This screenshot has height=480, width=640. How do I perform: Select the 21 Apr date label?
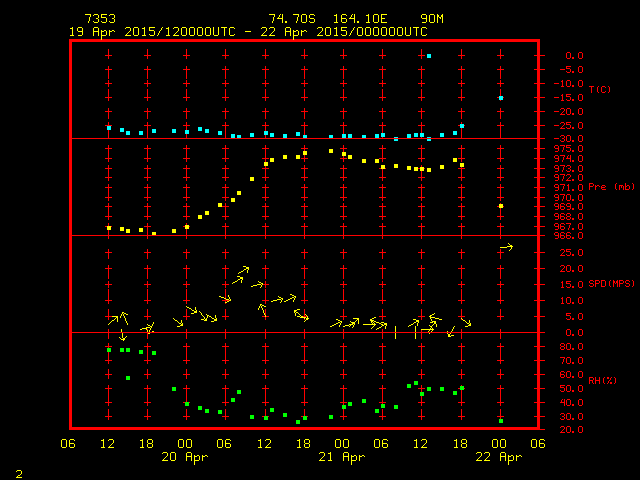click(343, 457)
